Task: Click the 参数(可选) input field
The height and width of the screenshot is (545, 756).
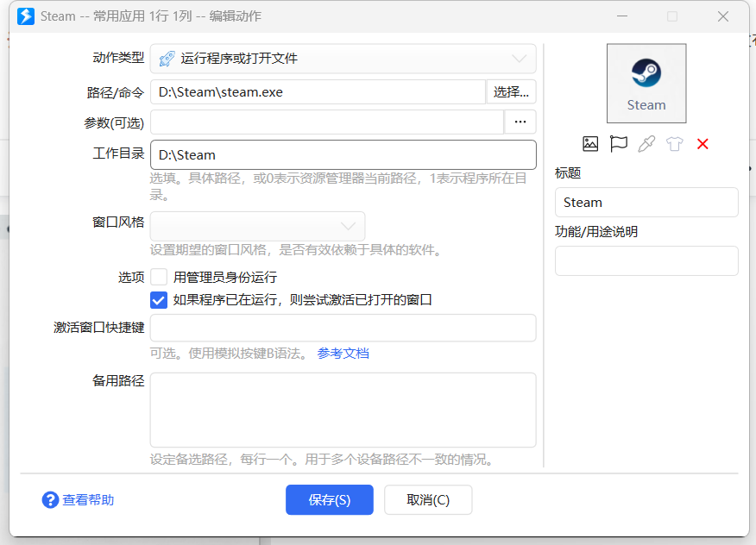Action: 327,122
